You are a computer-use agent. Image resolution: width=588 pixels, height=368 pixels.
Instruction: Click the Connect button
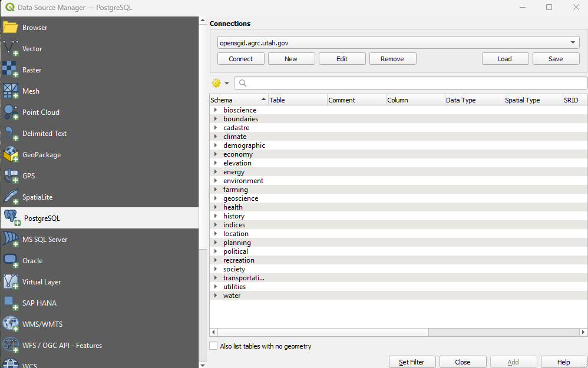[x=241, y=59]
